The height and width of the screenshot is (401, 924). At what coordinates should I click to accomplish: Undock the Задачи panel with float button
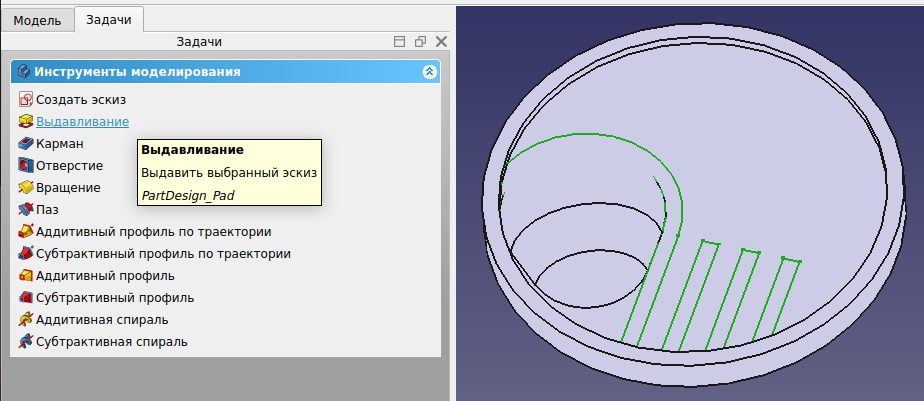click(x=420, y=42)
